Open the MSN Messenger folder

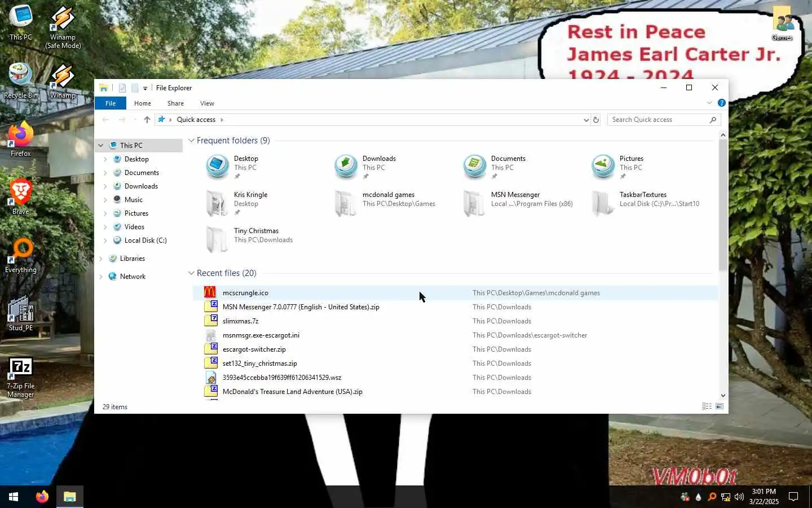point(518,203)
